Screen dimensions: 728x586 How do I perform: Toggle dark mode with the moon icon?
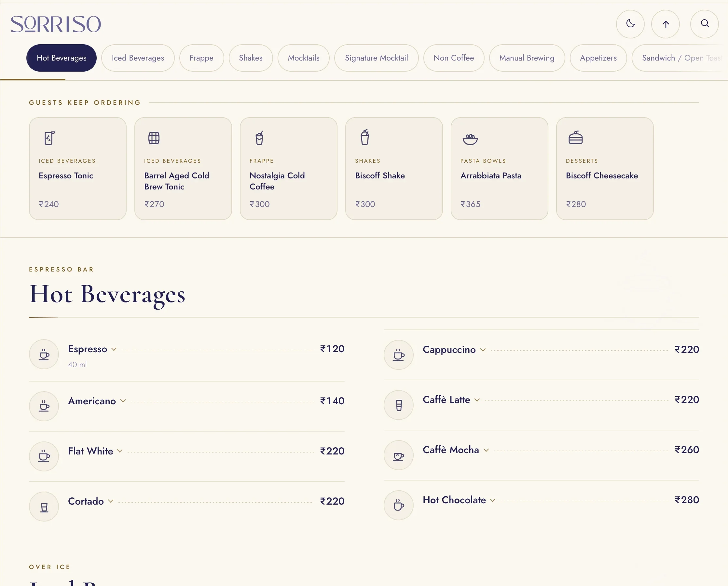[x=630, y=24]
